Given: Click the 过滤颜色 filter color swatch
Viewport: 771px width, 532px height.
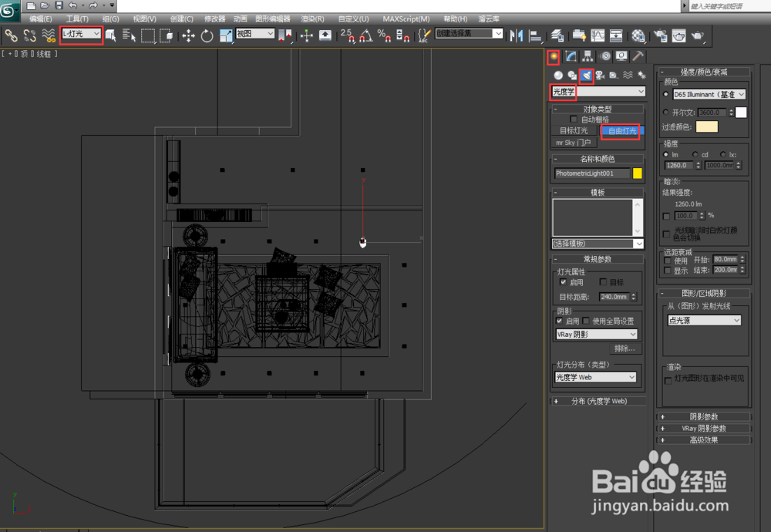Looking at the screenshot, I should [x=706, y=127].
